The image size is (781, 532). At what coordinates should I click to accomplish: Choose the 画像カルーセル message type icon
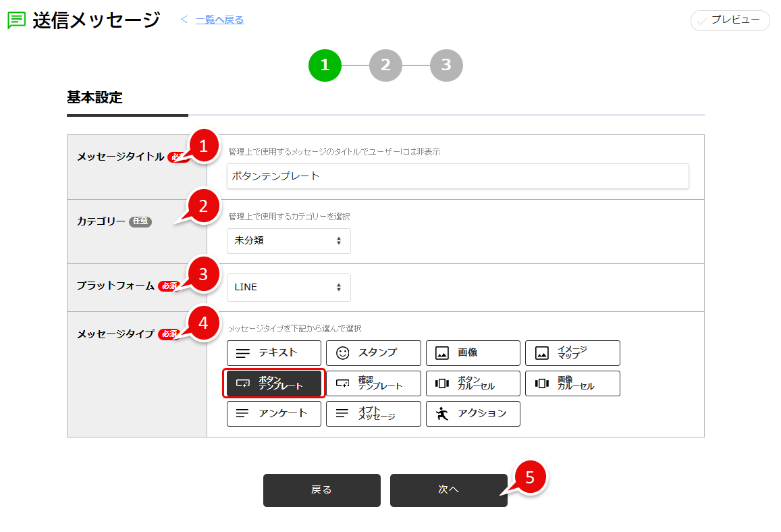[572, 383]
